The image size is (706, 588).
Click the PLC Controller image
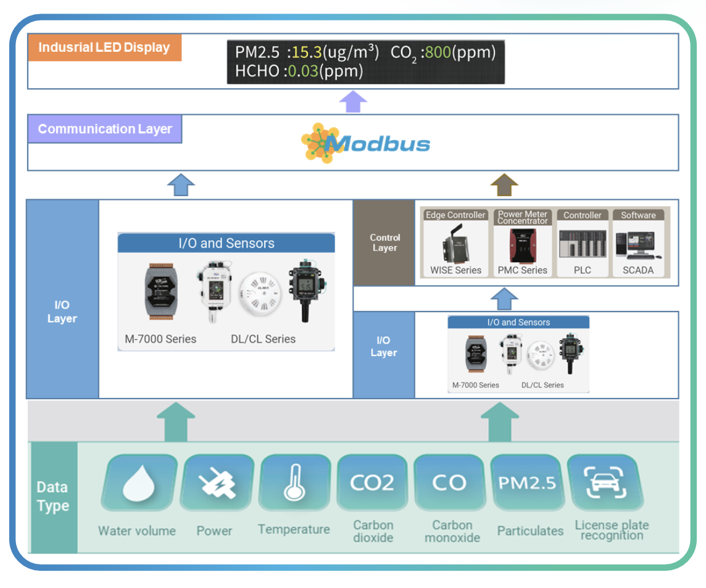[x=582, y=244]
